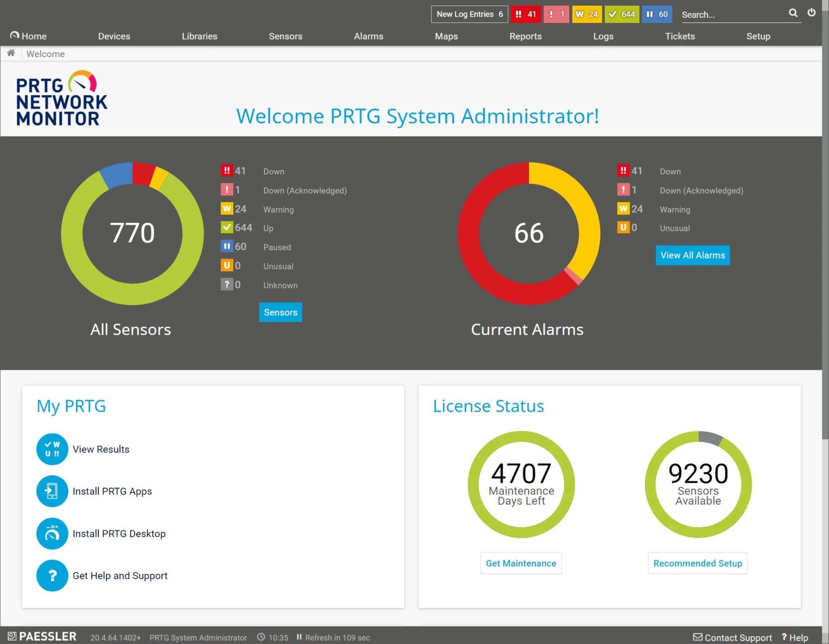Open the Setup menu
Image resolution: width=829 pixels, height=644 pixels.
coord(758,36)
